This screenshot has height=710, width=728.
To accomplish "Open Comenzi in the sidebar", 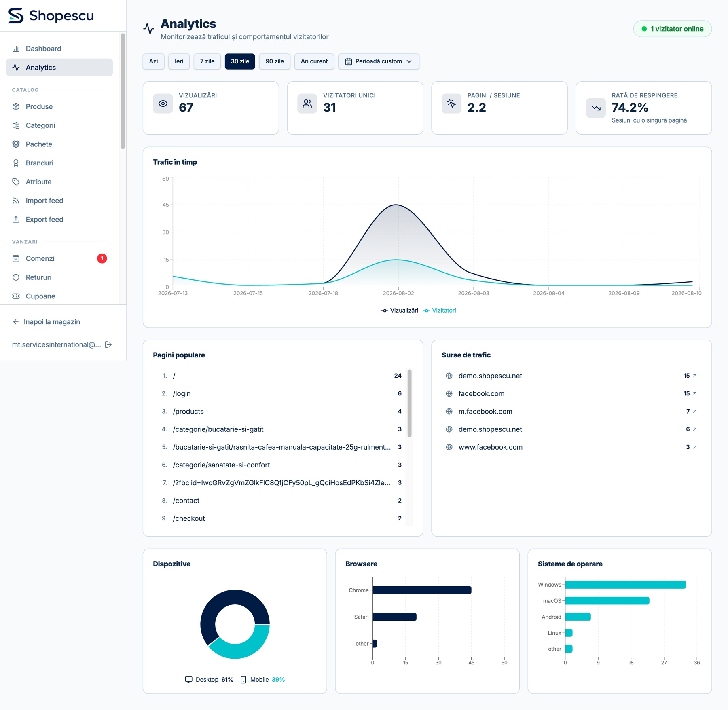I will point(59,258).
